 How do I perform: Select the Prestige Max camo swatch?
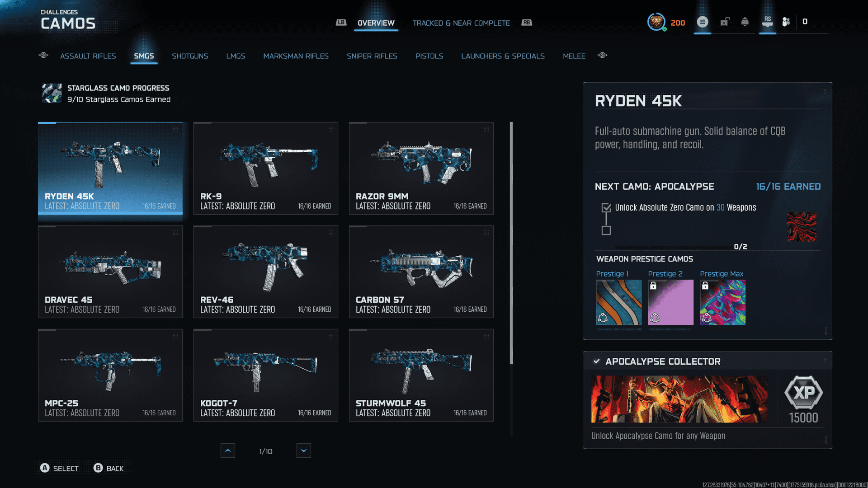[722, 302]
